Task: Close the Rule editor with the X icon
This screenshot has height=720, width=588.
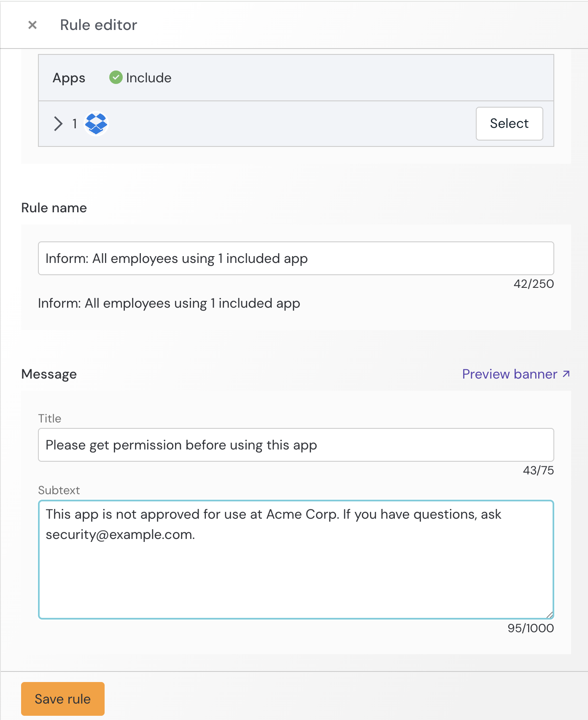Action: coord(32,25)
